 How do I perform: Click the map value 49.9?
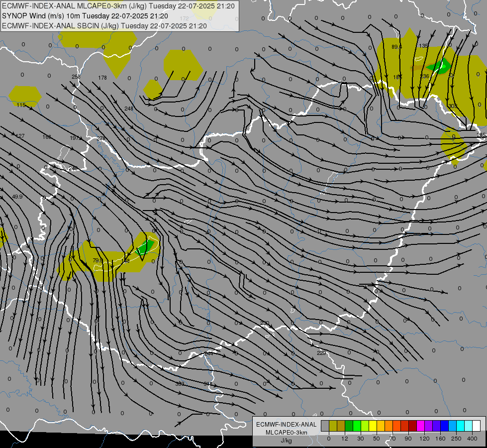tap(17, 197)
